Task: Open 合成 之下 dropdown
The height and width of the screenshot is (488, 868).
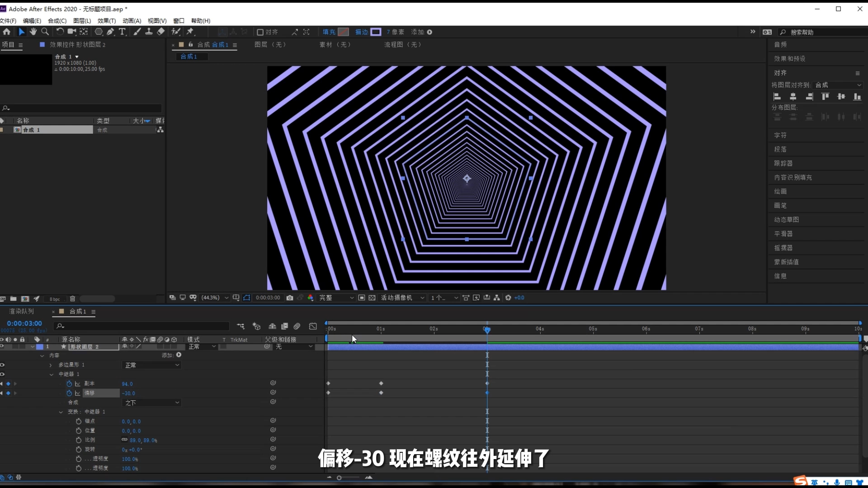Action: click(152, 403)
